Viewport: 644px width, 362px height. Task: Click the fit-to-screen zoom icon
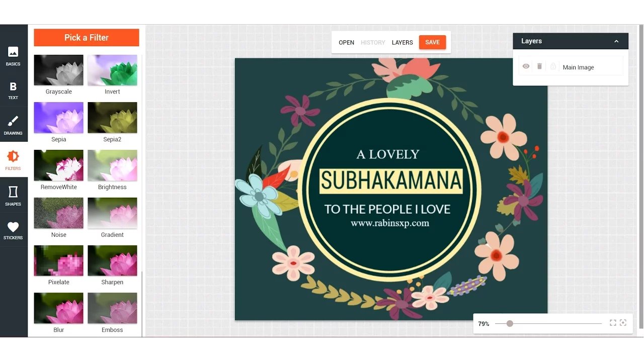613,323
